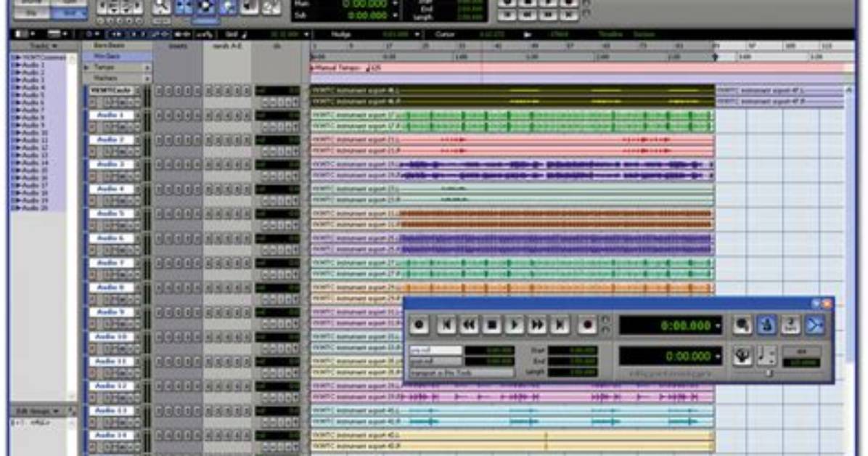Open the Edit Groups list menu
Viewport: 868px width, 456px height.
click(39, 411)
